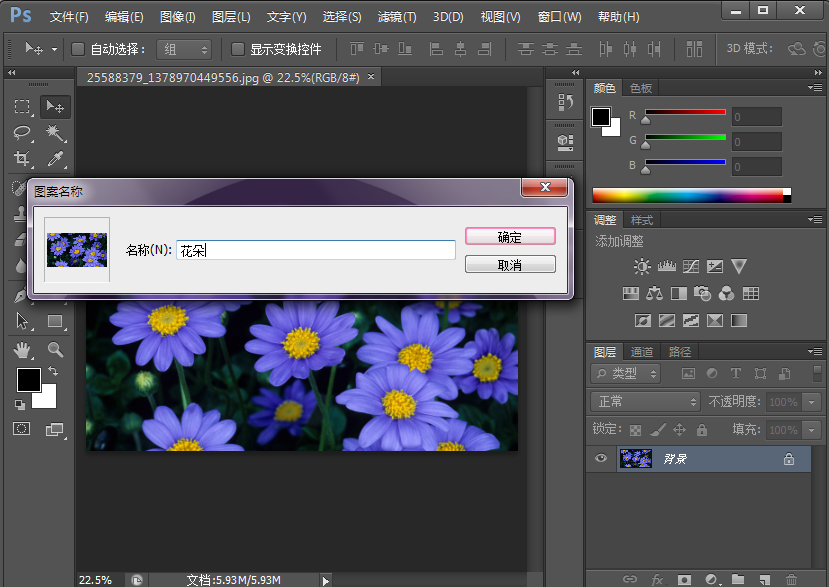Open the 3D panel cube icon
Image resolution: width=829 pixels, height=587 pixels.
pyautogui.click(x=565, y=142)
